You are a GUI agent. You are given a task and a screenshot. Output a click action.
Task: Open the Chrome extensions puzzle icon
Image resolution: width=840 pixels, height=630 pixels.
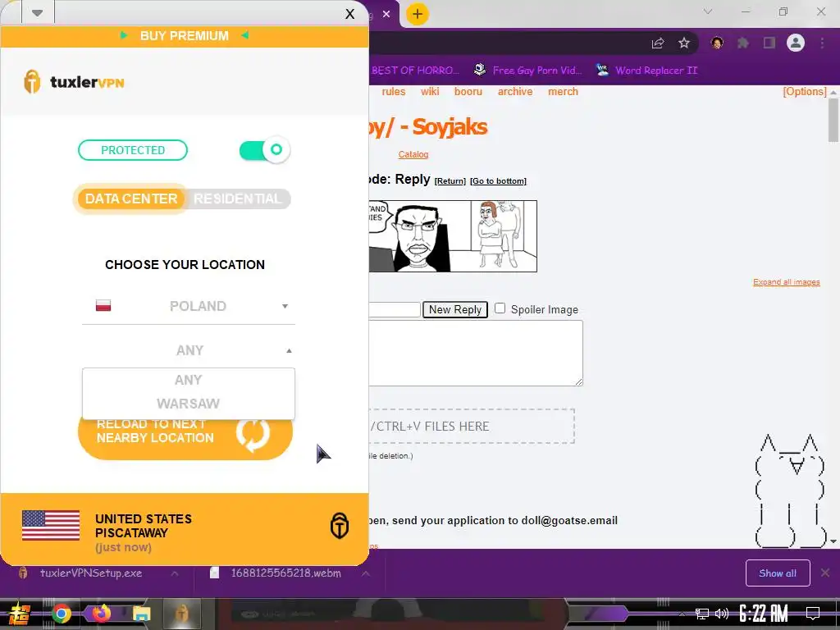point(743,43)
